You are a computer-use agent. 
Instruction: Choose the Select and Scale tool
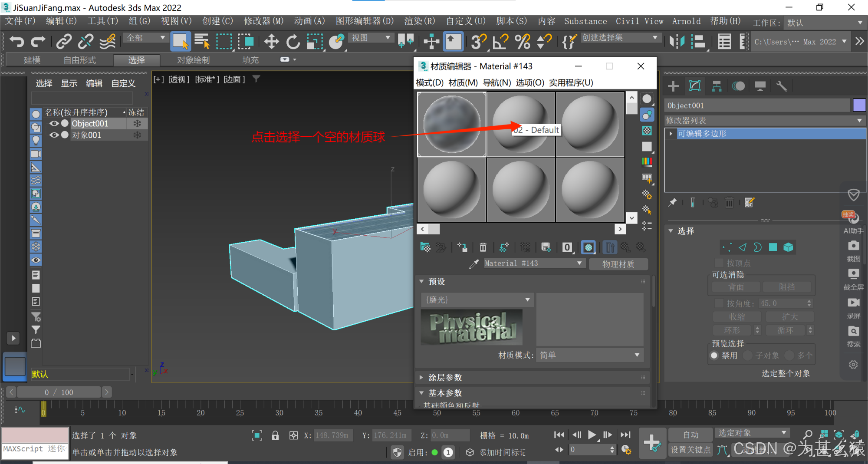[315, 42]
